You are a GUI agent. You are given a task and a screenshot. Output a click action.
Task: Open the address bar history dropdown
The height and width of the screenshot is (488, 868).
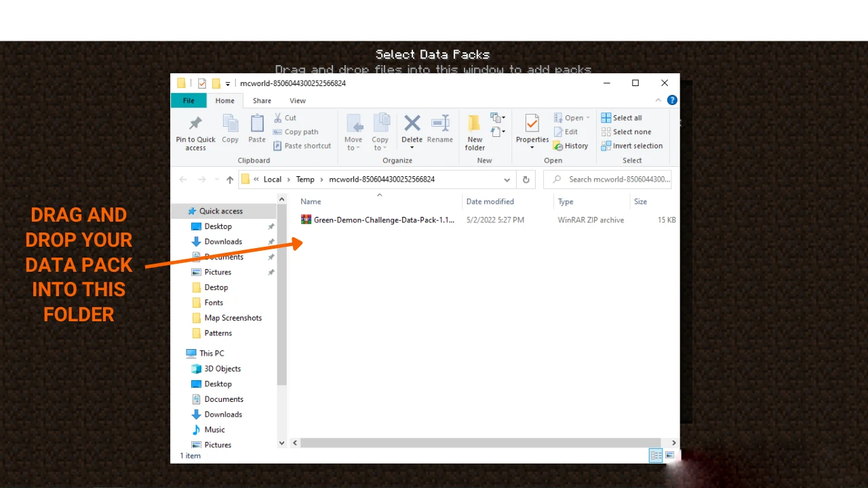click(507, 180)
